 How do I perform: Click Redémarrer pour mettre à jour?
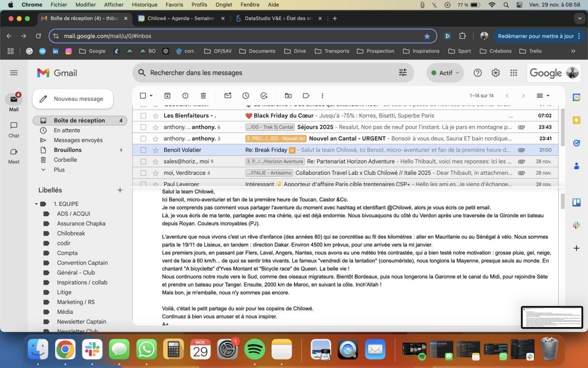tap(536, 36)
